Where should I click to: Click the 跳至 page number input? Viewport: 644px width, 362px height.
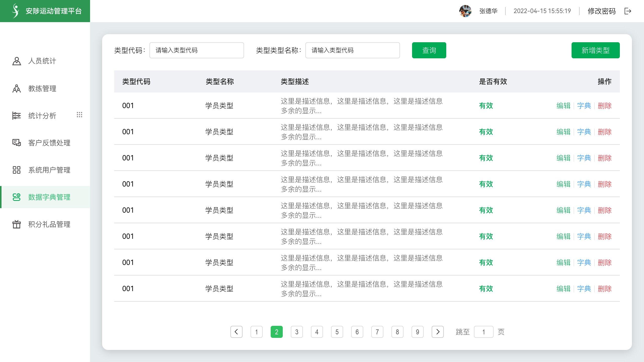484,332
